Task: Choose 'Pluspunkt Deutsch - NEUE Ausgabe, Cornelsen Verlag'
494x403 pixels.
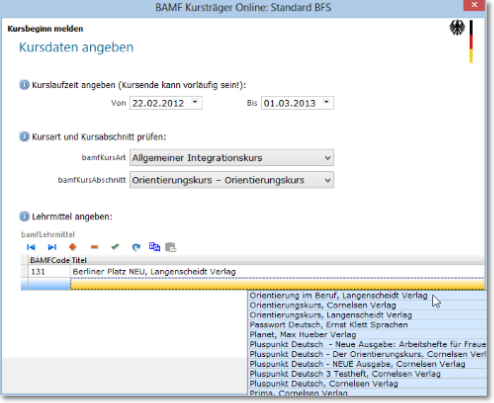Action: (x=367, y=364)
